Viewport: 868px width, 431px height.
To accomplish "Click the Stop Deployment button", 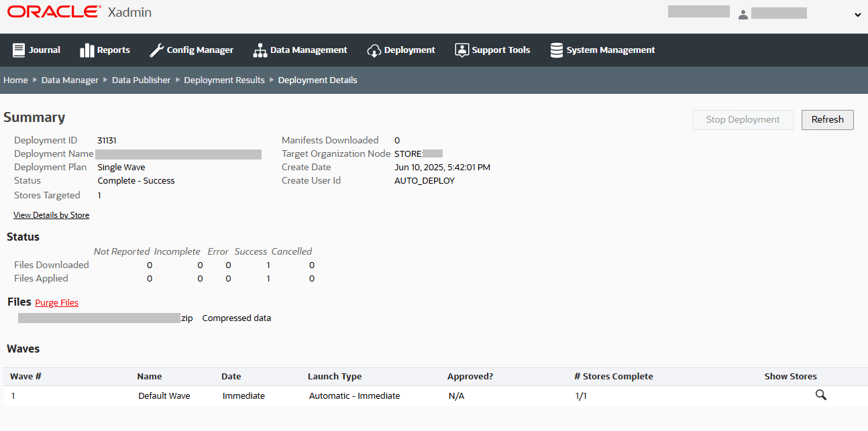I will tap(743, 119).
